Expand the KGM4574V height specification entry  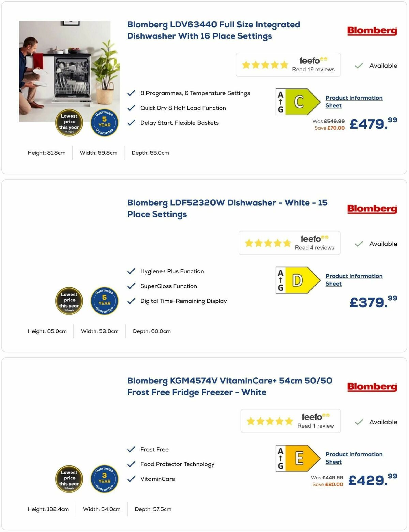tap(48, 509)
